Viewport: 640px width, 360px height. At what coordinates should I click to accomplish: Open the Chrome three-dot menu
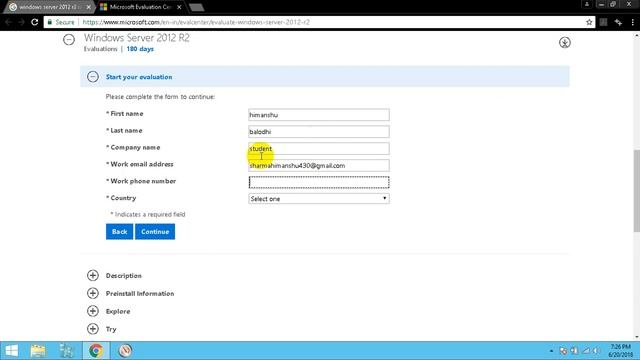click(x=633, y=22)
